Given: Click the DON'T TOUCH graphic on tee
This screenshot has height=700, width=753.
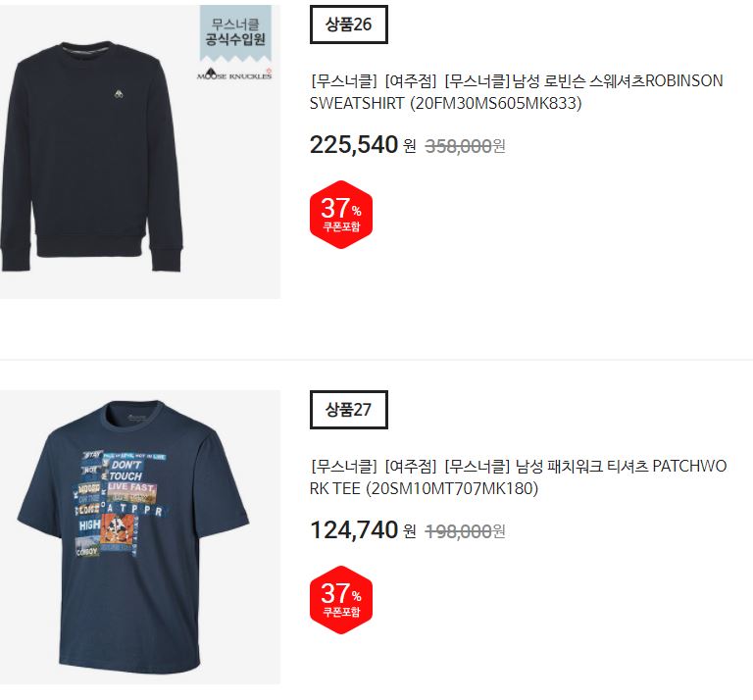Looking at the screenshot, I should 125,471.
